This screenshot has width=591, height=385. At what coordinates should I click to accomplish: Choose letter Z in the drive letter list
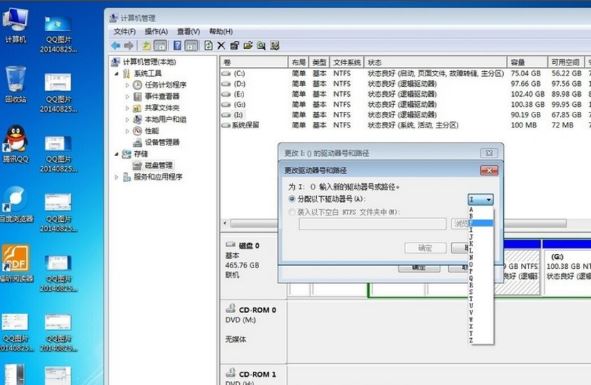point(481,341)
